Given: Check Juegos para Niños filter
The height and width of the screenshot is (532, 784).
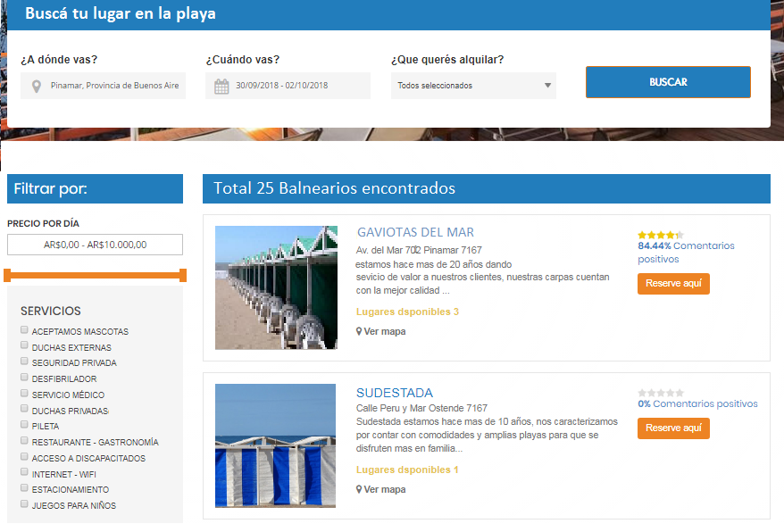Looking at the screenshot, I should tap(24, 504).
